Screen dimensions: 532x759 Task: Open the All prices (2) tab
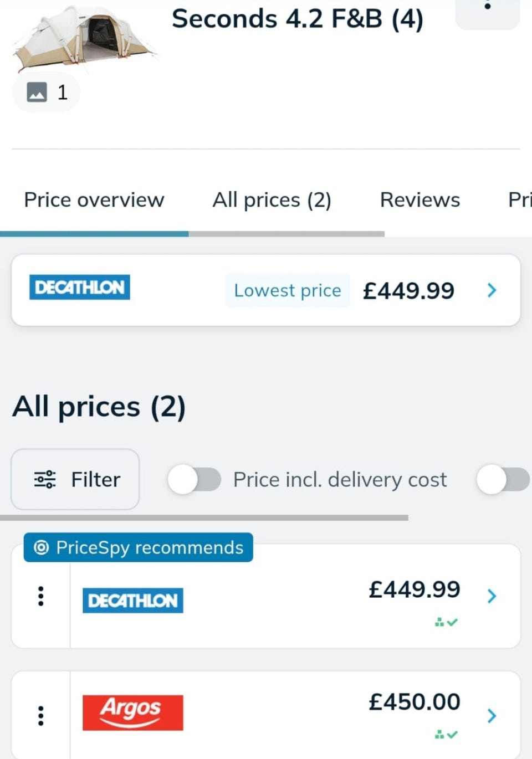point(272,200)
